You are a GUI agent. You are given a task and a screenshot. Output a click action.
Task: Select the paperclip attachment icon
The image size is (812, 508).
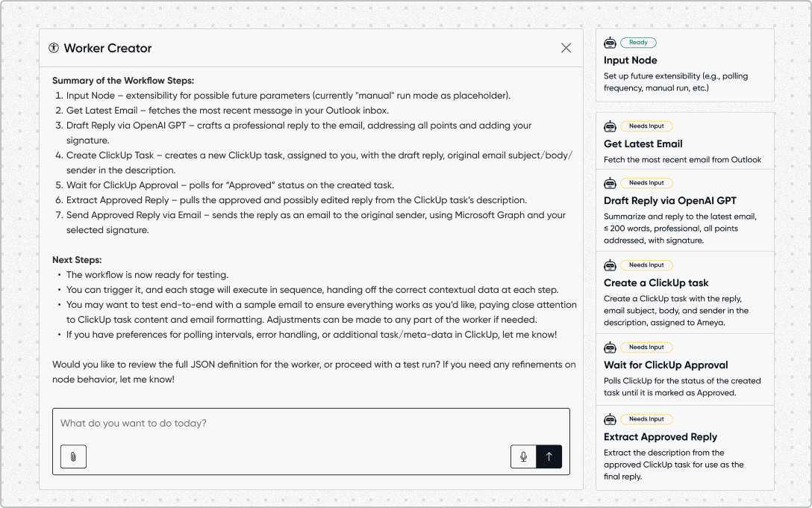tap(72, 456)
